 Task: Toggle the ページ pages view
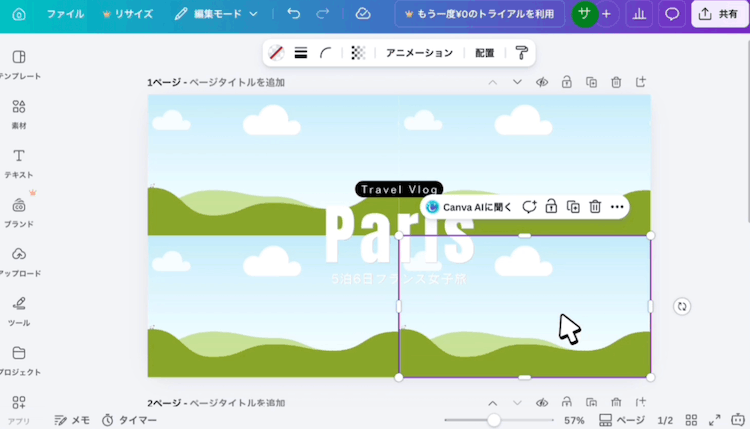coord(622,420)
